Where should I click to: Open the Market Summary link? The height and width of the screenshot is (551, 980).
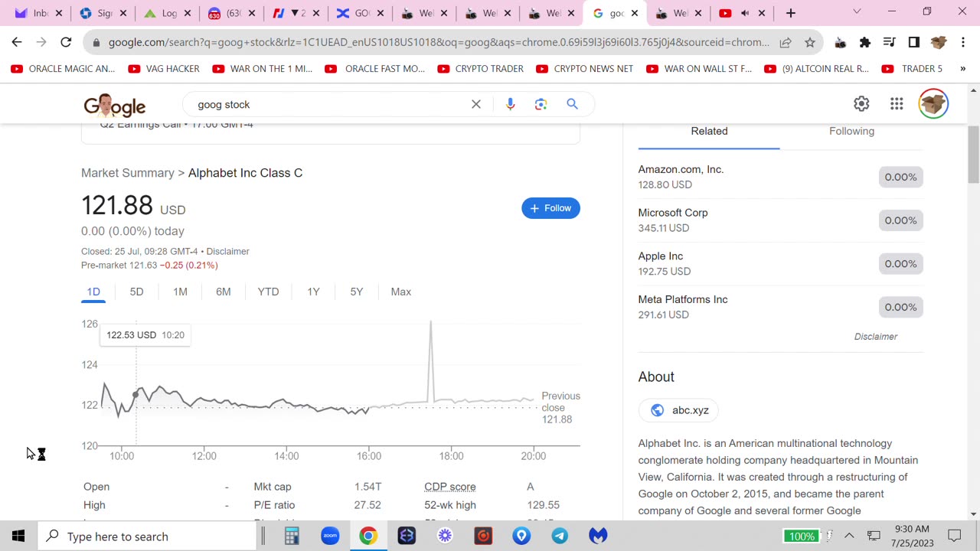tap(128, 173)
